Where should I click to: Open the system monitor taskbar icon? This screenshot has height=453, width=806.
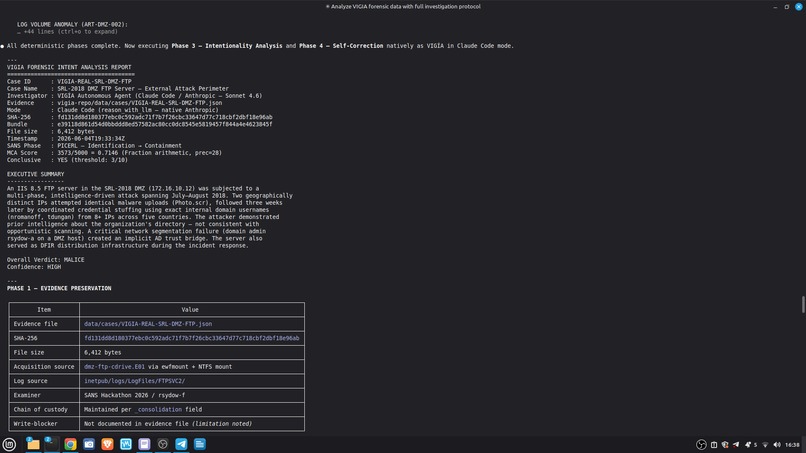click(126, 444)
